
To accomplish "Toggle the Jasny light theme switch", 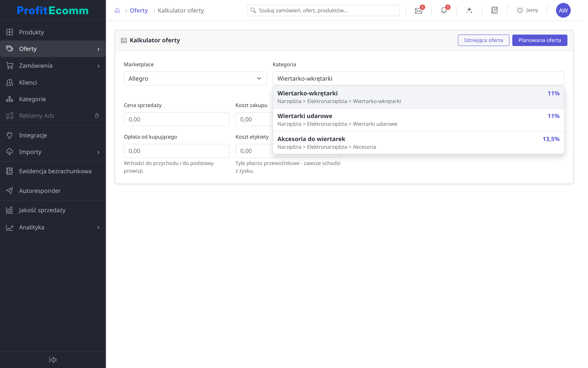I will [x=527, y=10].
